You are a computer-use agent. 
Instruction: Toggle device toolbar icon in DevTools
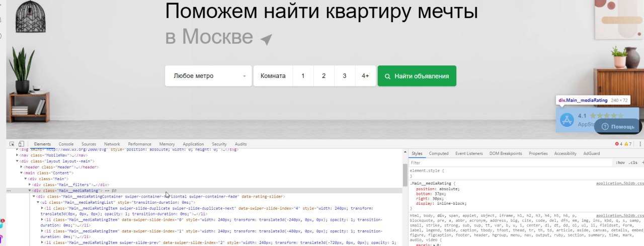click(22, 144)
